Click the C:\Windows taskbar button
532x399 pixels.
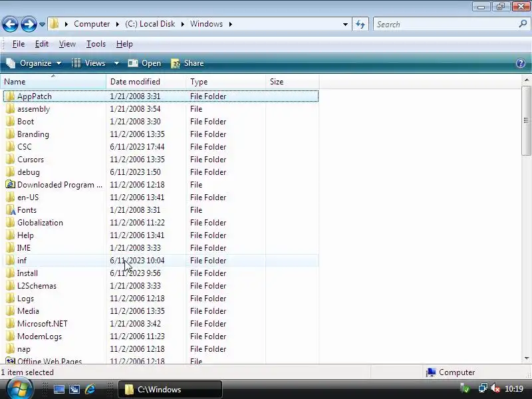tap(170, 390)
